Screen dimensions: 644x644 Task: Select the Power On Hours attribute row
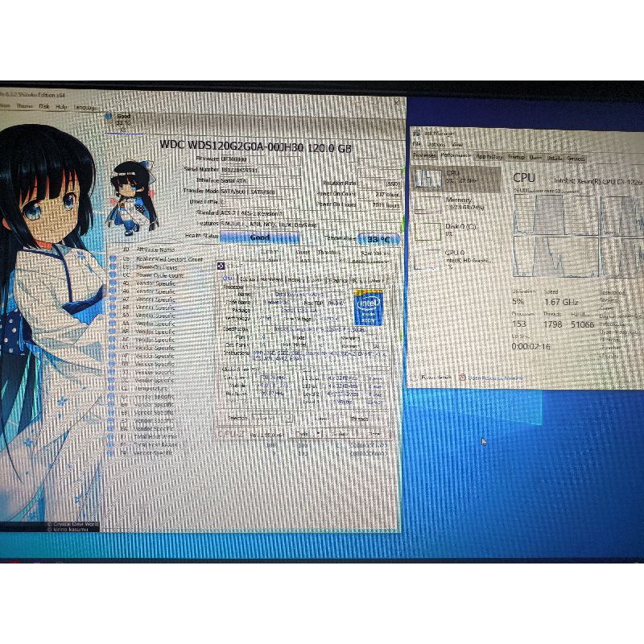pyautogui.click(x=153, y=266)
